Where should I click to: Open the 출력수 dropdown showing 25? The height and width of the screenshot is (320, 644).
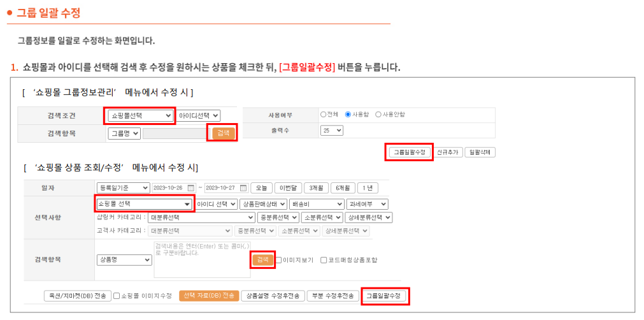pos(331,130)
